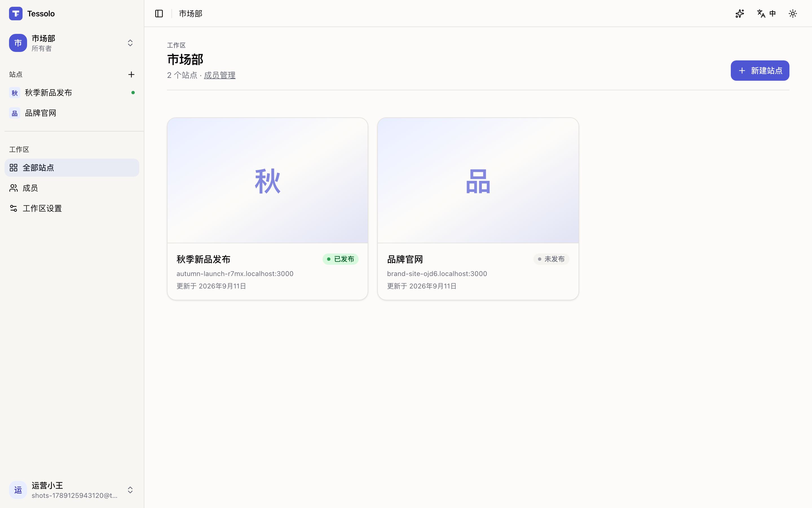812x508 pixels.
Task: Click the 新建站点 button
Action: point(760,71)
